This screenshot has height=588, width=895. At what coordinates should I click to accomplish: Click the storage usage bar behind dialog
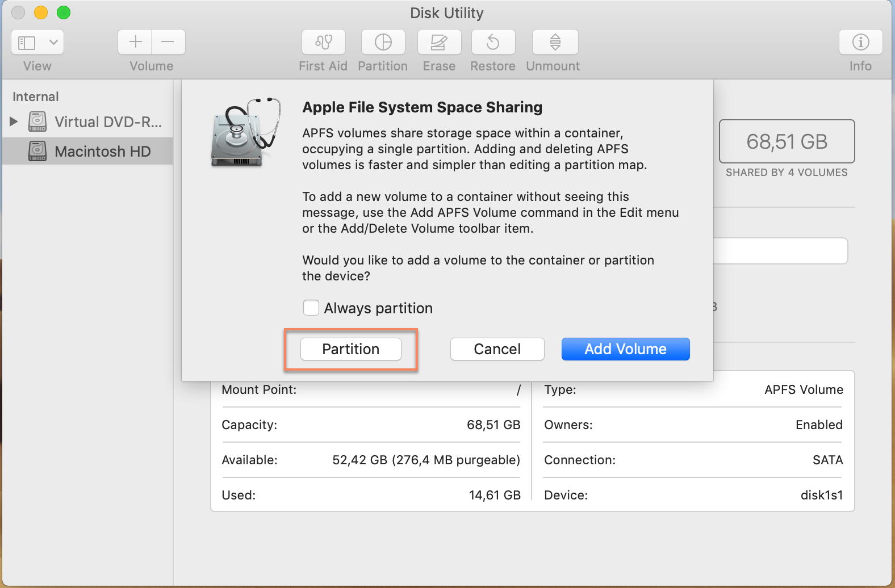[780, 251]
